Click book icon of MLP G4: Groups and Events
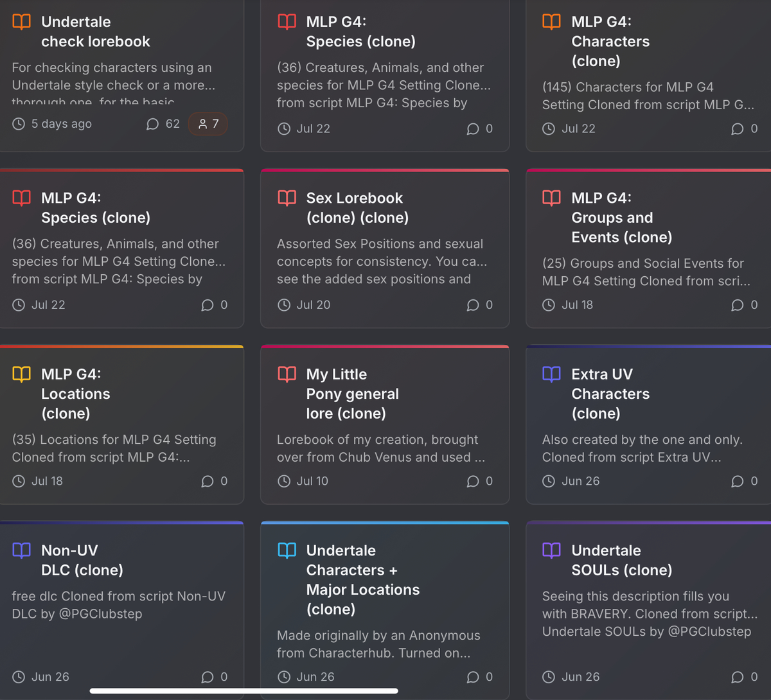 (x=551, y=198)
